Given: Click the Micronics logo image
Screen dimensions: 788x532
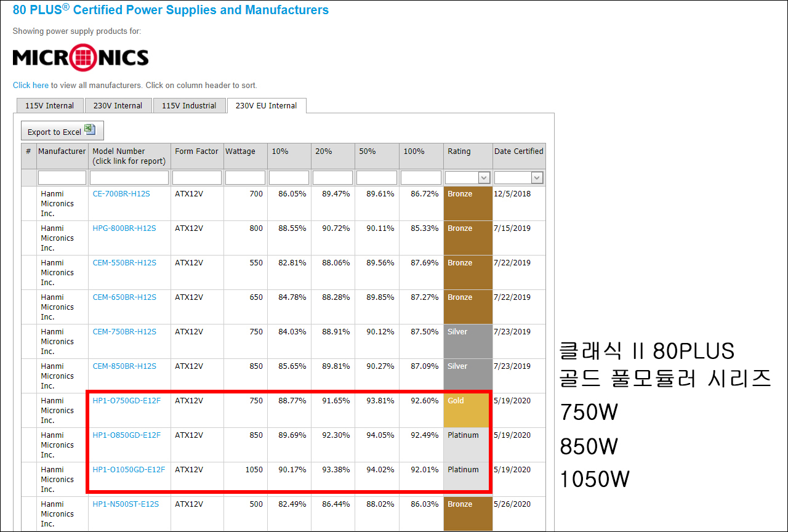Looking at the screenshot, I should point(81,58).
